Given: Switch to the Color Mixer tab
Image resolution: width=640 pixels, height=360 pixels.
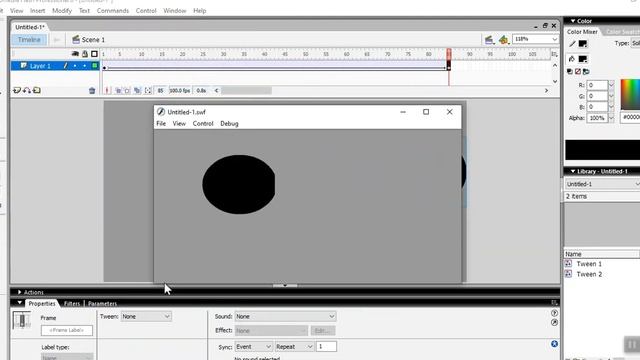Looking at the screenshot, I should (582, 31).
